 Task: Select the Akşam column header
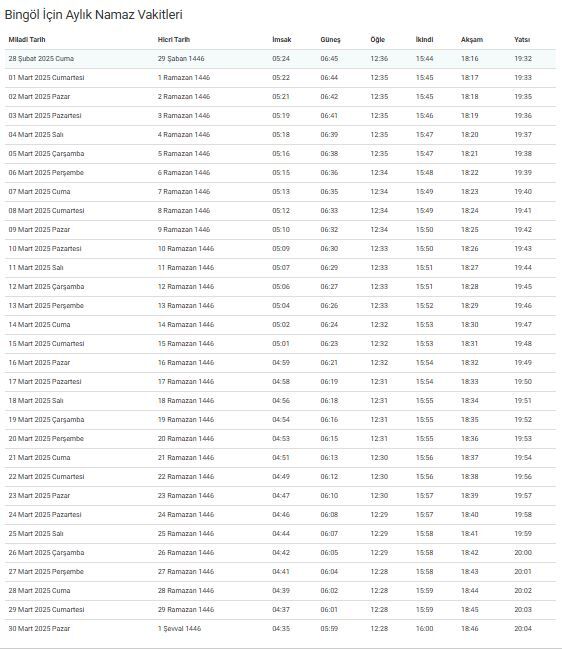(472, 40)
